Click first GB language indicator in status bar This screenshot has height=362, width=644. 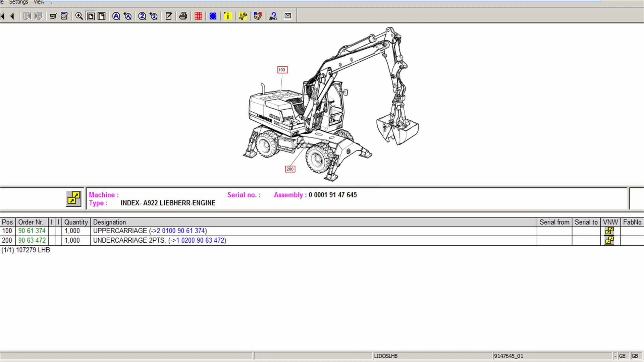point(622,356)
